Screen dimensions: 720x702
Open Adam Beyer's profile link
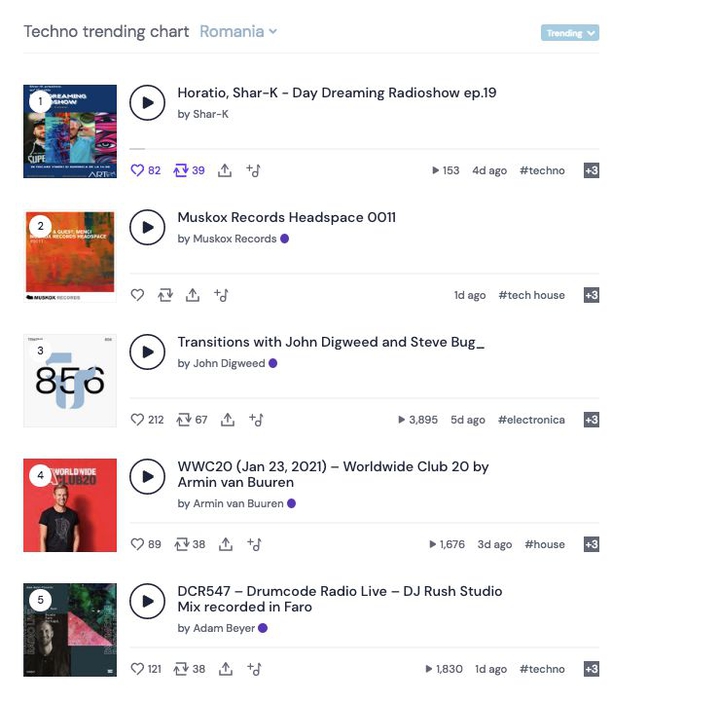(224, 628)
